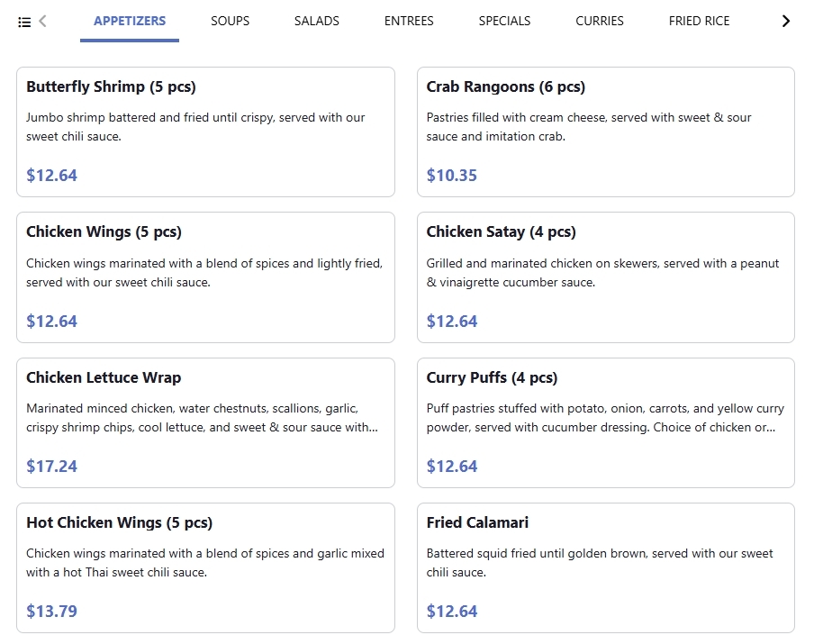The height and width of the screenshot is (644, 814).
Task: View the Specials tab
Action: coord(504,22)
